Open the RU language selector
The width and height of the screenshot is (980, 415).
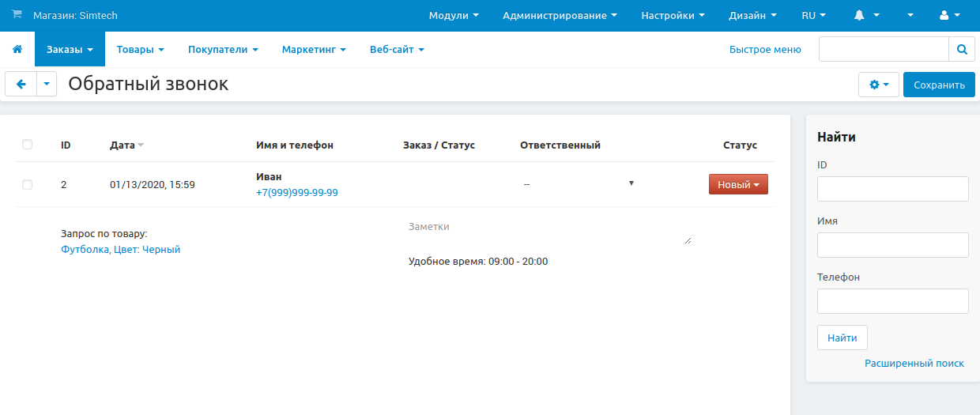click(813, 15)
